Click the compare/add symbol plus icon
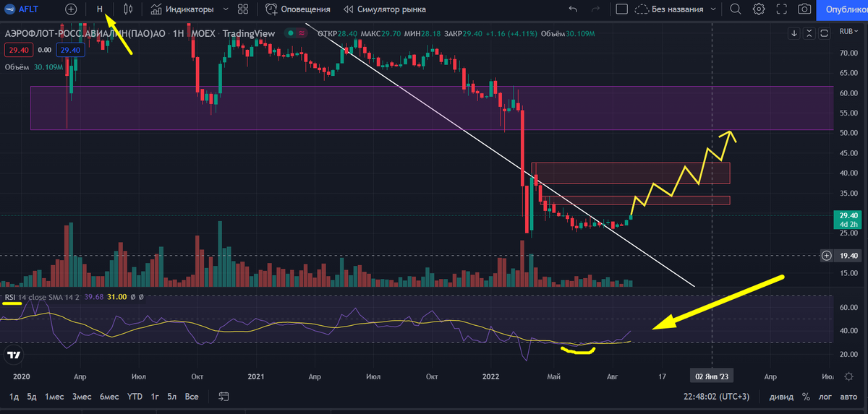 (x=71, y=9)
